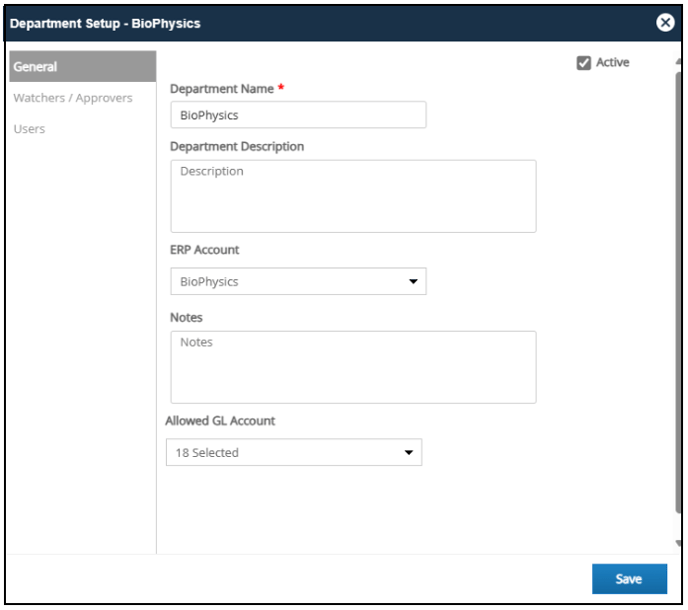Open the ERP Account BioPhysics dropdown

point(298,281)
